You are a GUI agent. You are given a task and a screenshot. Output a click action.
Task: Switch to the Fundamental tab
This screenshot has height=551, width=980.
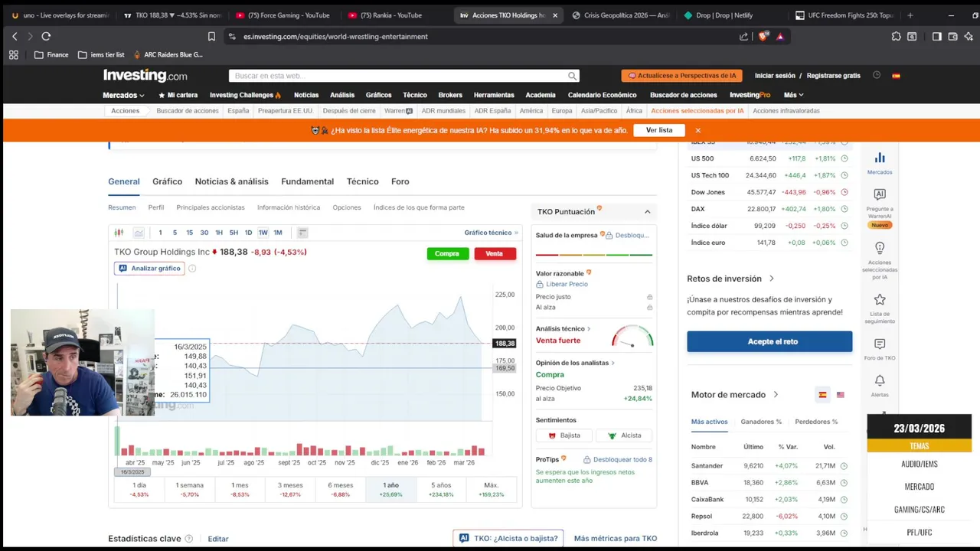coord(307,181)
